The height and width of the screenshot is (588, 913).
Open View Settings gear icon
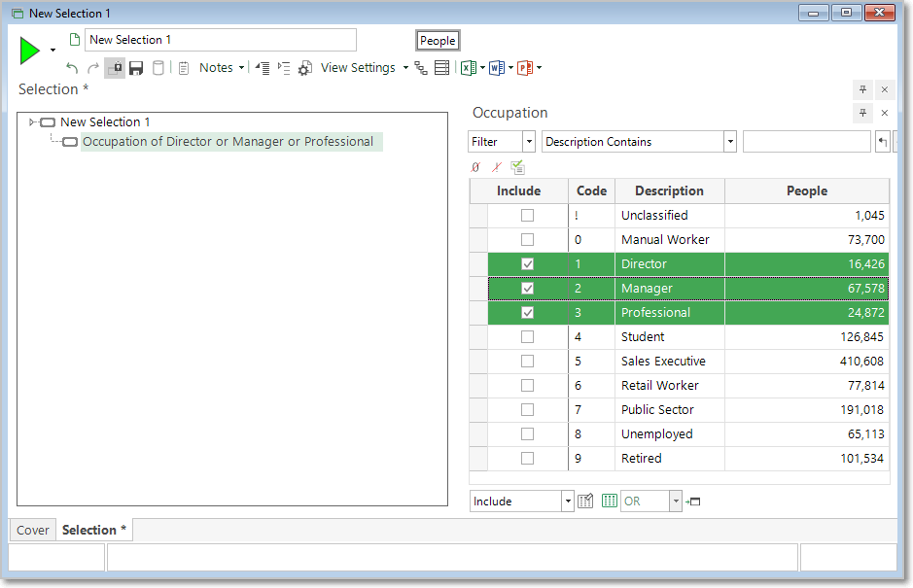pyautogui.click(x=305, y=68)
